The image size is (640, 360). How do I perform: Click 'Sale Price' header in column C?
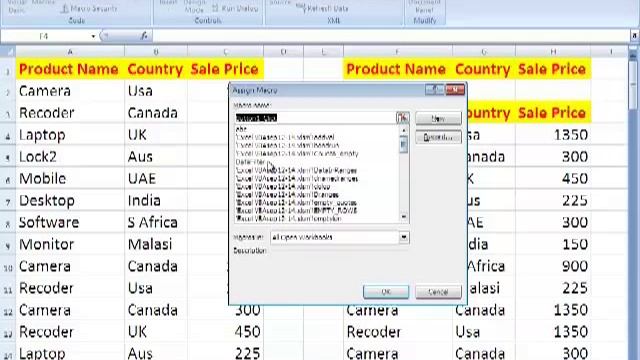[x=225, y=69]
